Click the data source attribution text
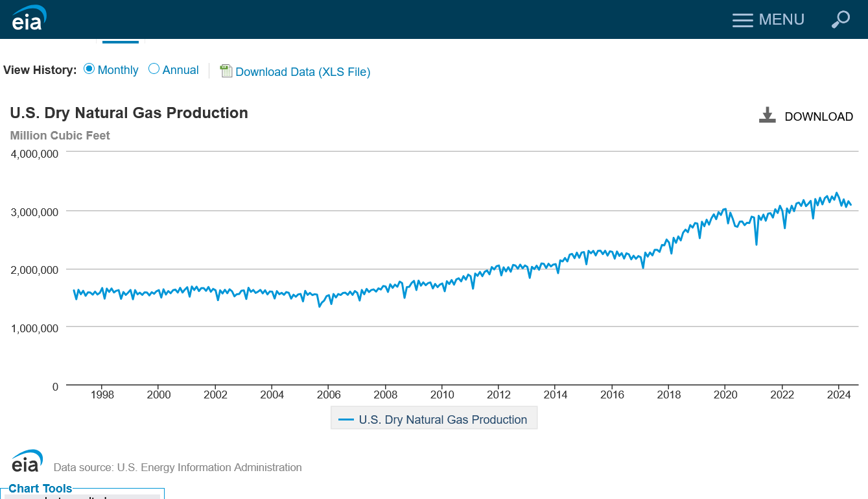The width and height of the screenshot is (868, 499). point(177,467)
